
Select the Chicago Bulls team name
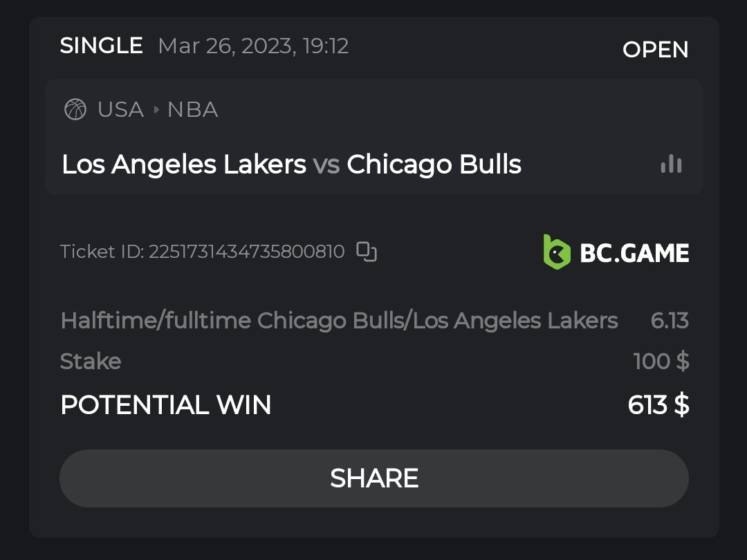pyautogui.click(x=434, y=165)
